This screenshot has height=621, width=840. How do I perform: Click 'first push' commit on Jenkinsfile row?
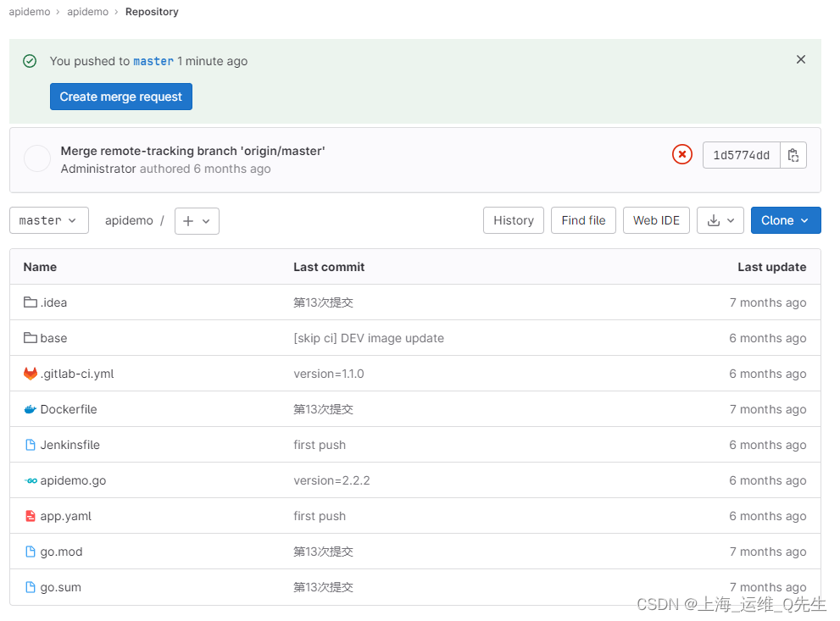[x=320, y=445]
